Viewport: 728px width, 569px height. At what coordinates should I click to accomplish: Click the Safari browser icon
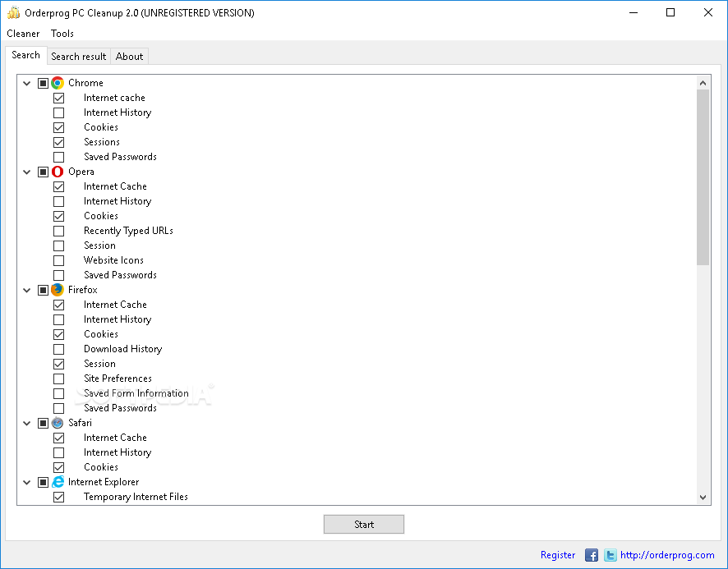tap(58, 423)
